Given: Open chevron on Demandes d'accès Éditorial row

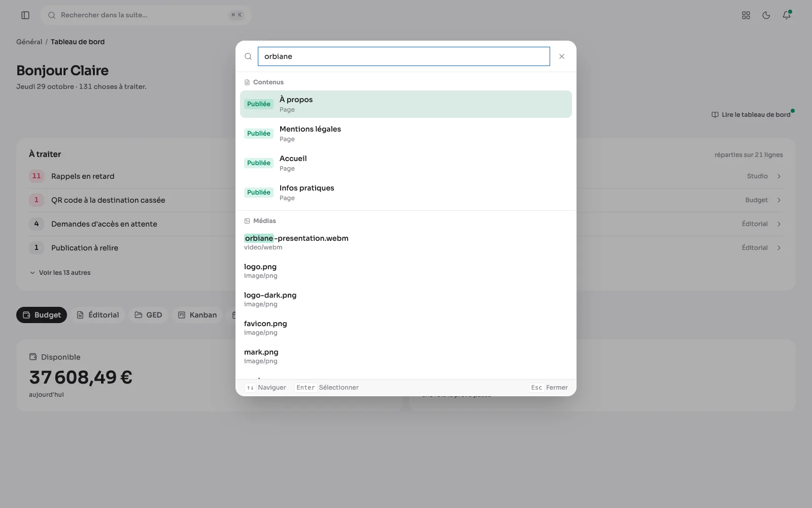Looking at the screenshot, I should tap(779, 224).
